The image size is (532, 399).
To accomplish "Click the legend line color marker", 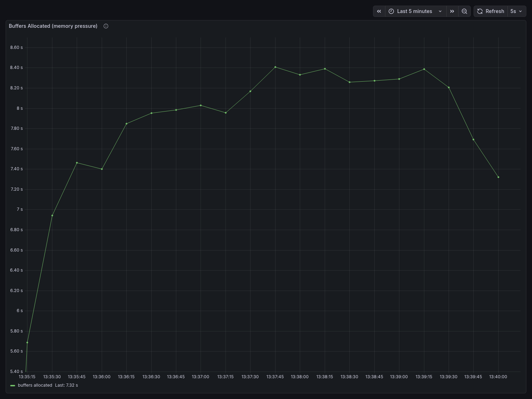I will (x=13, y=385).
